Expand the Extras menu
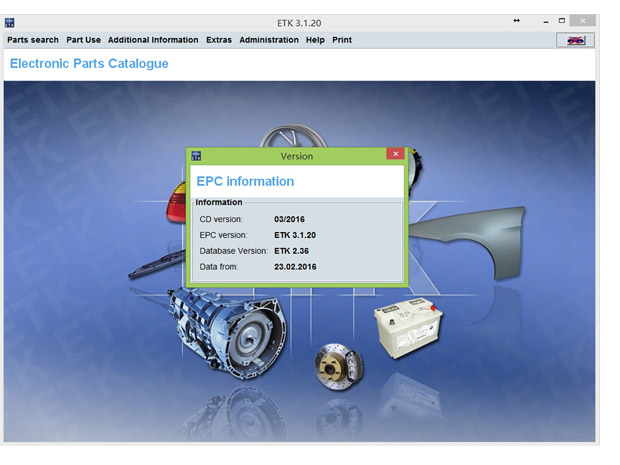The width and height of the screenshot is (620, 465). [x=219, y=40]
